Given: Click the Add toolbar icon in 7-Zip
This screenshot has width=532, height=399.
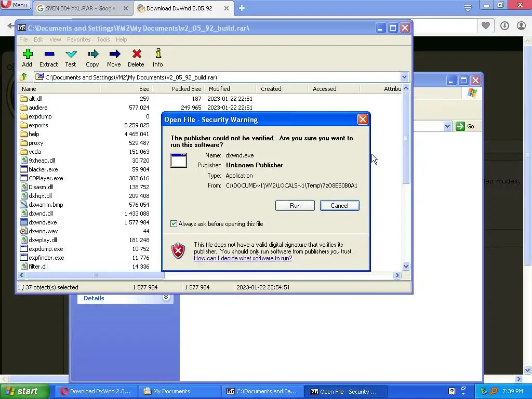Looking at the screenshot, I should coord(28,54).
